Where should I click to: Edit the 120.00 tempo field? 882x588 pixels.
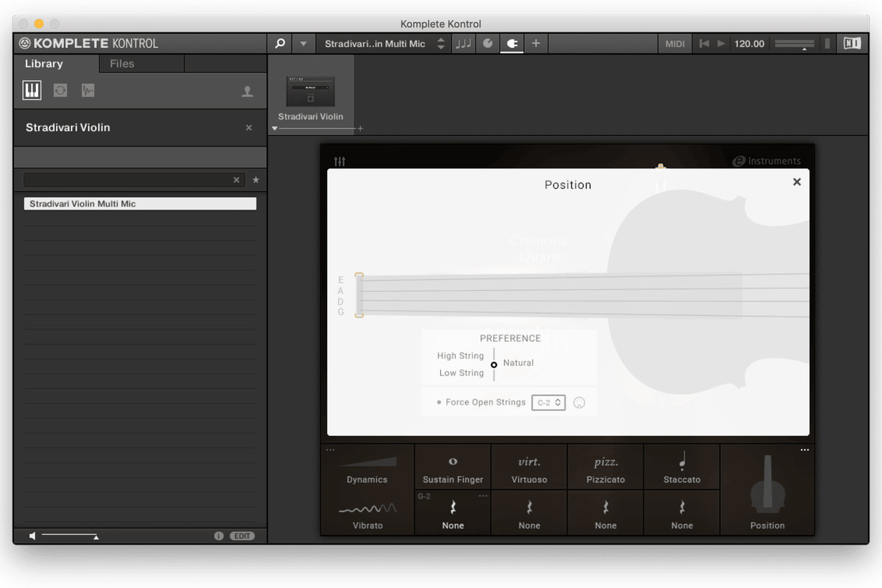(750, 43)
